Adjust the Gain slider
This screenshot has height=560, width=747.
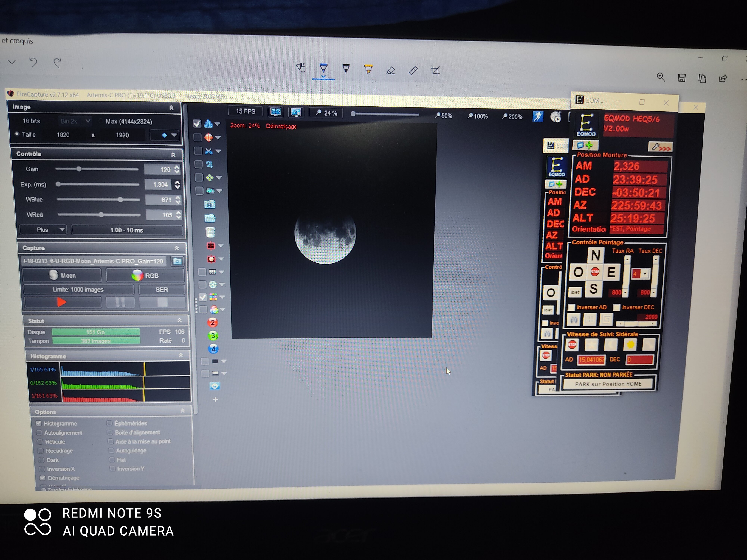(x=79, y=169)
